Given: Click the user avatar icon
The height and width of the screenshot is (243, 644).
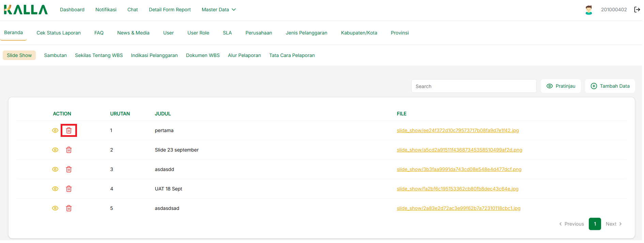Looking at the screenshot, I should pyautogui.click(x=588, y=10).
